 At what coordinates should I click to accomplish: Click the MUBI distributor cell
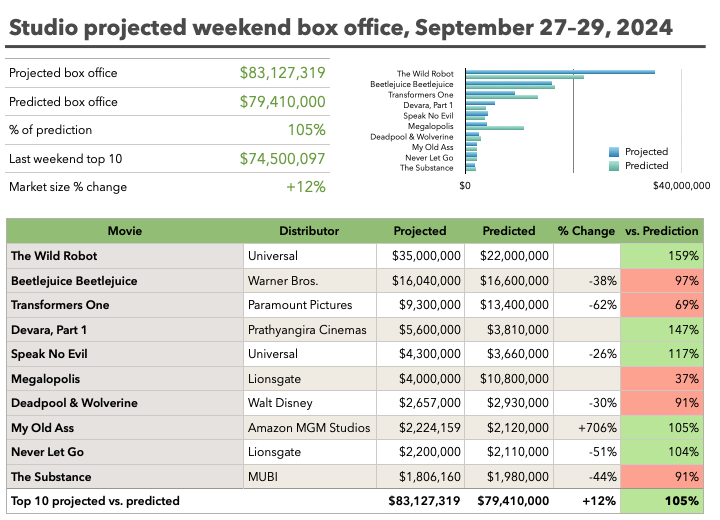tap(310, 477)
